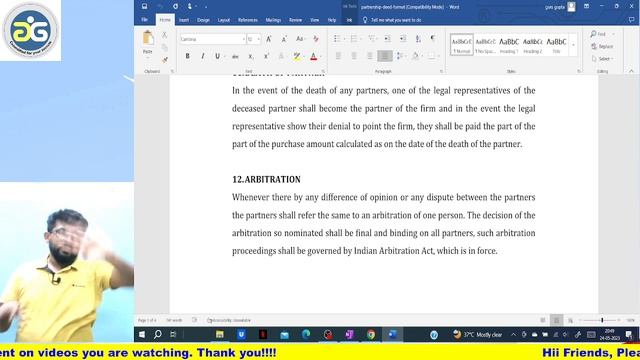Image resolution: width=640 pixels, height=360 pixels.
Task: Click the Cut scissors icon
Action: click(x=164, y=36)
